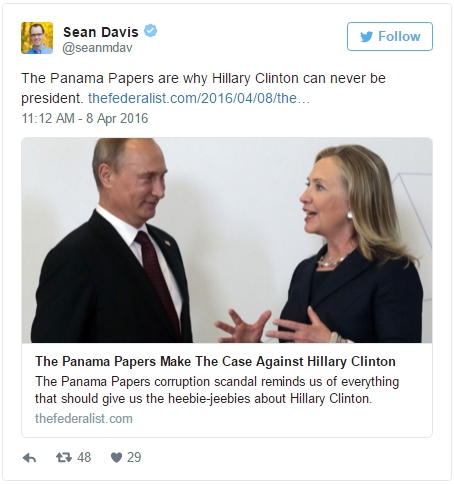This screenshot has height=484, width=454.
Task: Click thefederalist.com domain in card footer
Action: click(x=84, y=418)
